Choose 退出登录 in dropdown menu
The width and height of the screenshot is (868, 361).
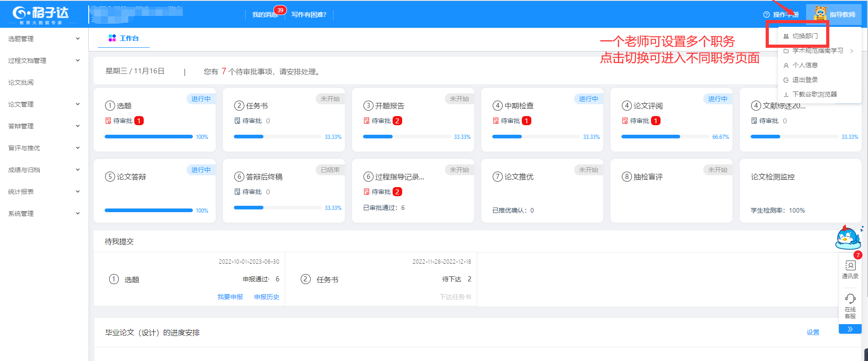[805, 80]
